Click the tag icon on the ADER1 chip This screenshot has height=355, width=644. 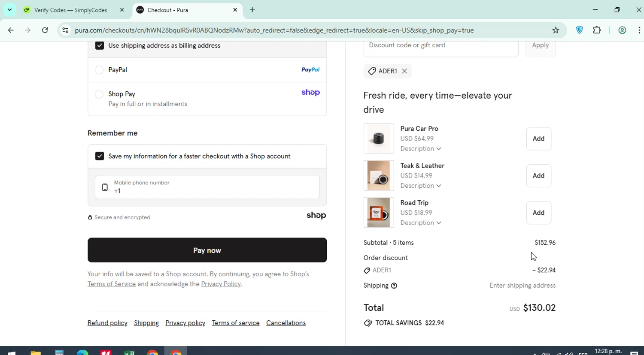click(x=372, y=71)
